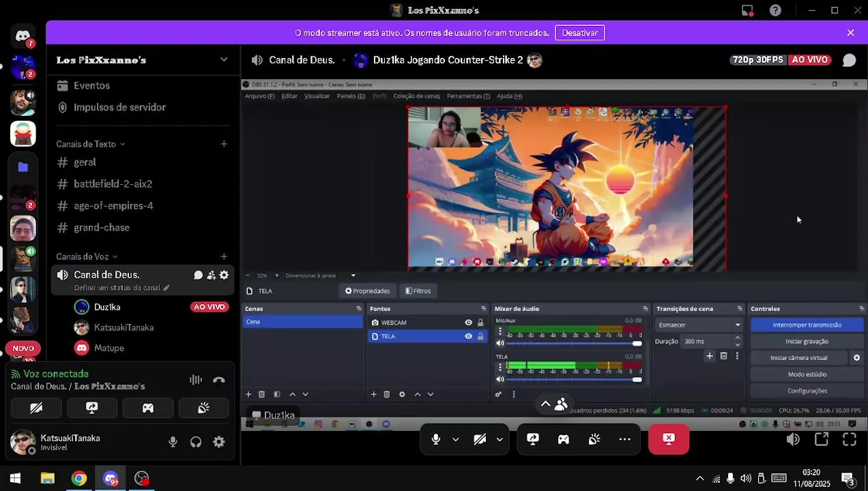
Task: Open chat for Canal de Deus voice channel
Action: click(x=198, y=275)
